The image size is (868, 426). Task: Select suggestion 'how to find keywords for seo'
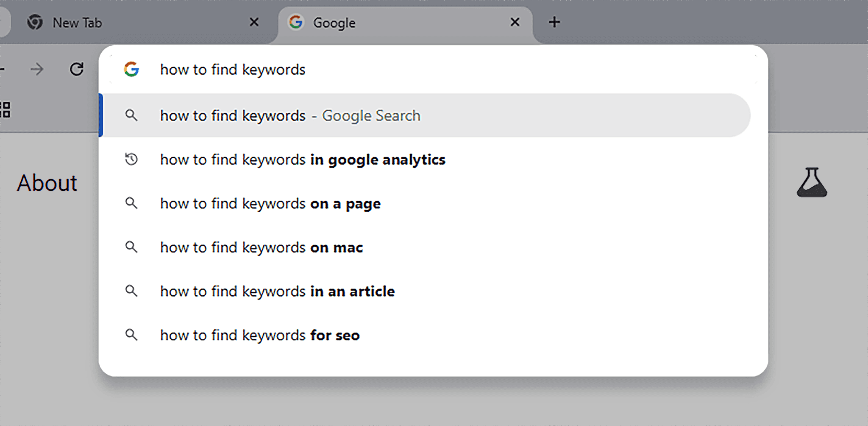(260, 335)
